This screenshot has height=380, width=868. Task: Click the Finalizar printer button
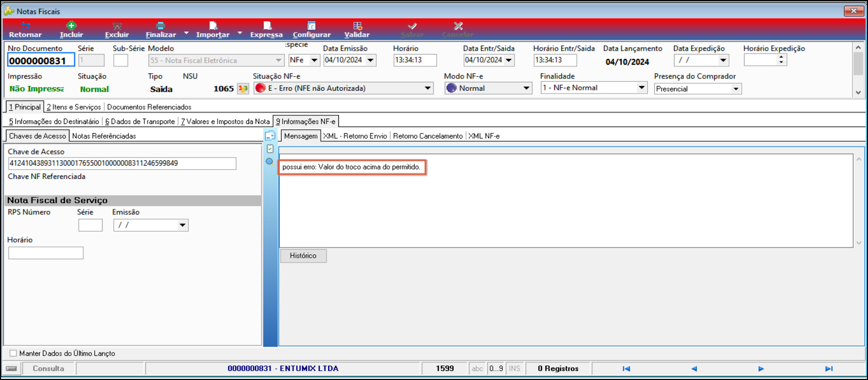click(x=160, y=30)
